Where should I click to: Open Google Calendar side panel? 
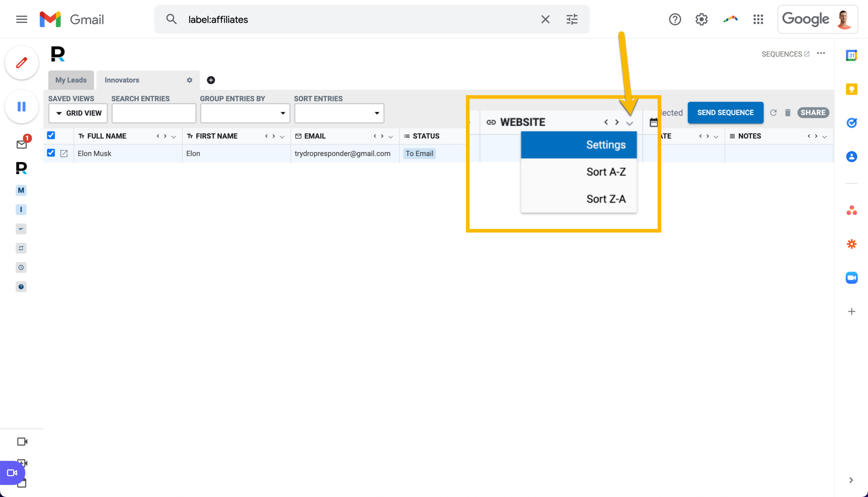click(x=851, y=55)
